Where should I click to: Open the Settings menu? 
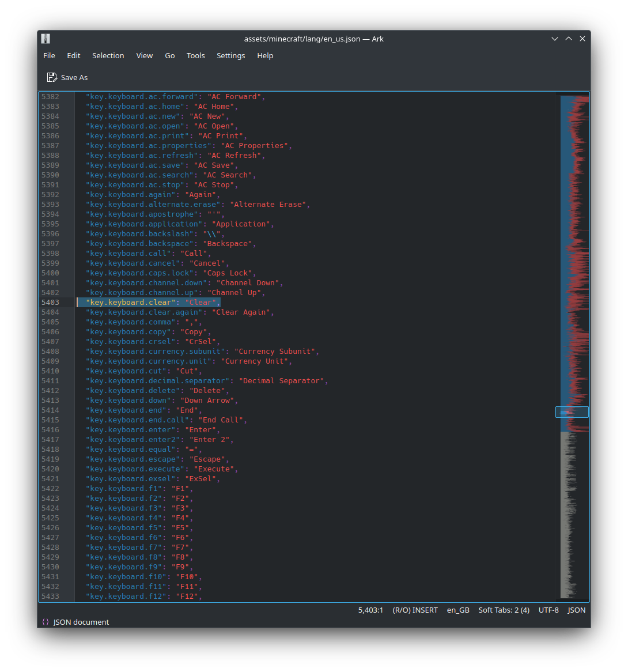(230, 56)
